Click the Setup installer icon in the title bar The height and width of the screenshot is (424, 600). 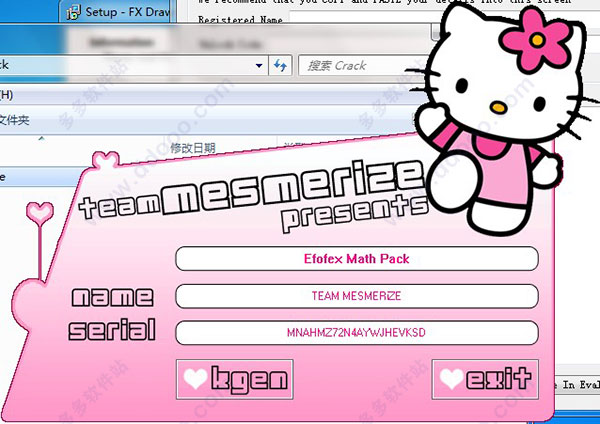73,12
